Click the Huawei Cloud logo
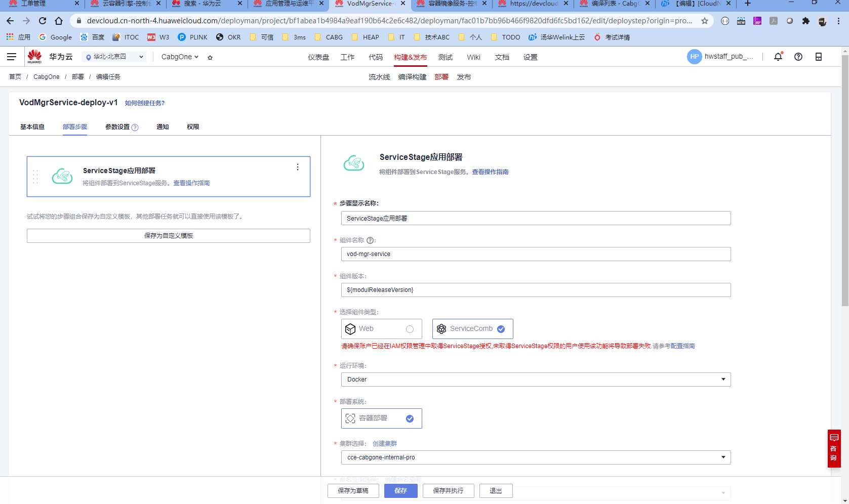Screen dimensions: 849x504 pos(35,56)
